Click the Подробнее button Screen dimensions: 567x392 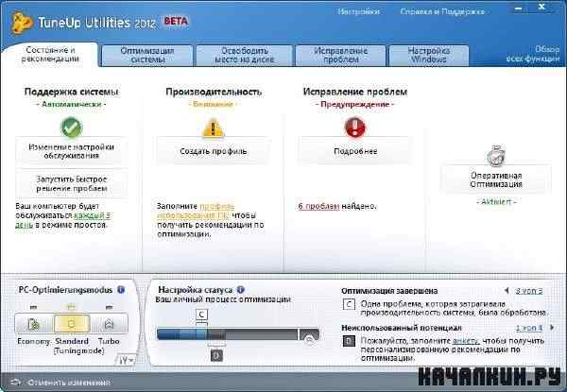355,151
